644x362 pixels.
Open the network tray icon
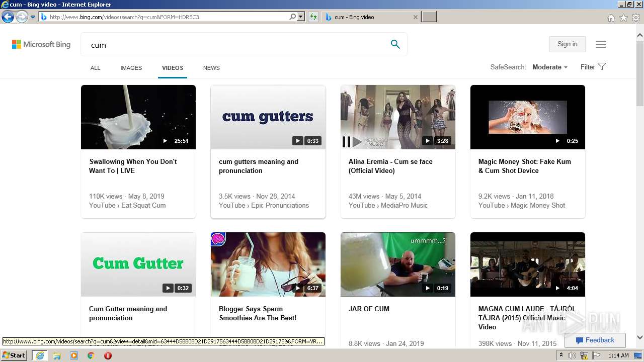tap(584, 355)
